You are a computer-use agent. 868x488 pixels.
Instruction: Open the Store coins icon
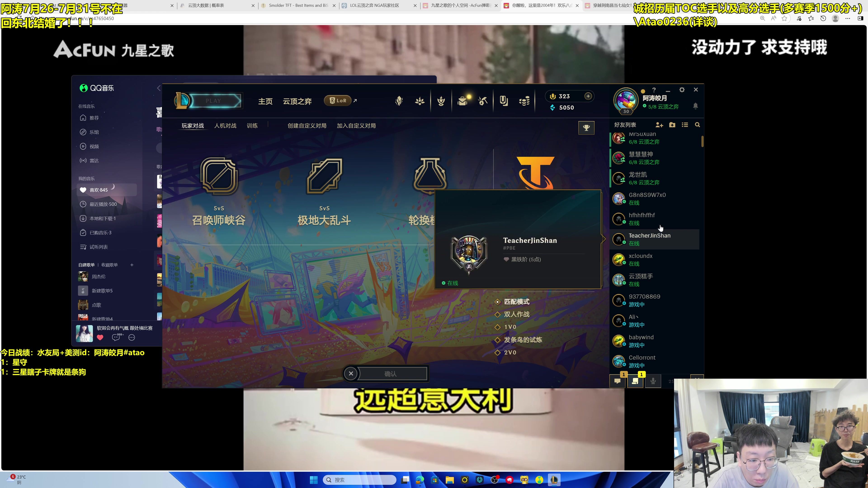click(524, 101)
